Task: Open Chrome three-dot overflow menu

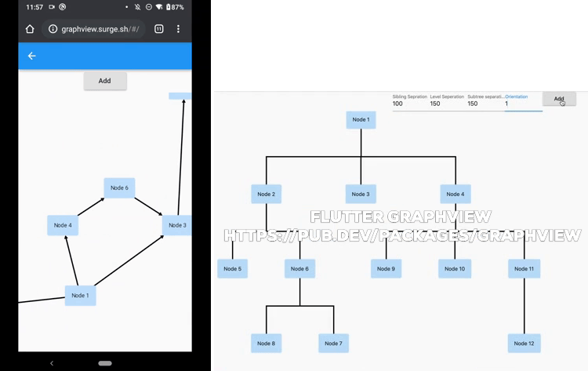Action: point(178,29)
